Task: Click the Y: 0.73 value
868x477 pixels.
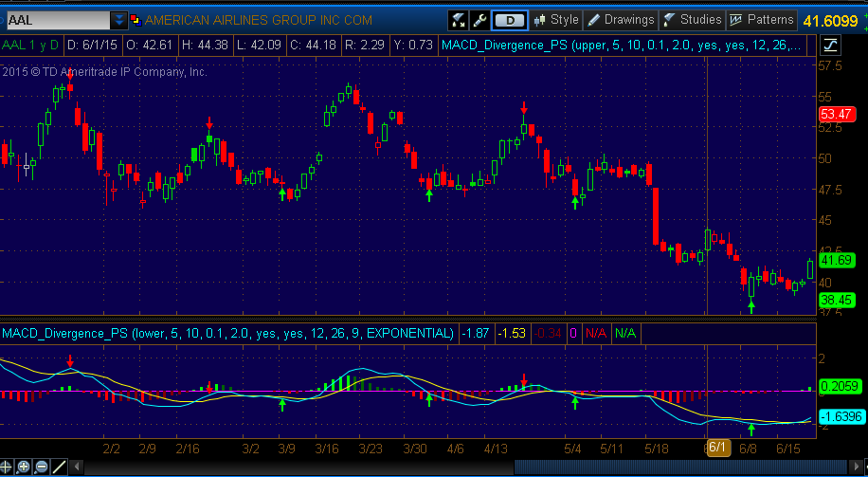Action: (414, 46)
